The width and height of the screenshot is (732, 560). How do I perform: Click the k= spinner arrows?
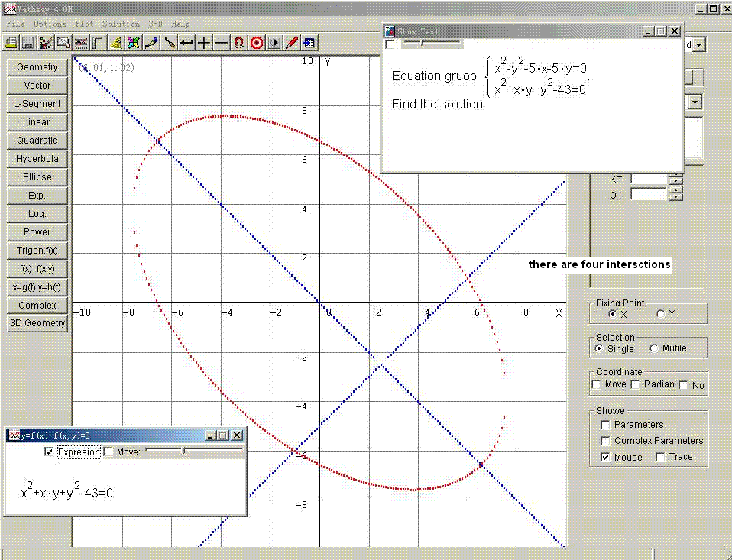676,180
